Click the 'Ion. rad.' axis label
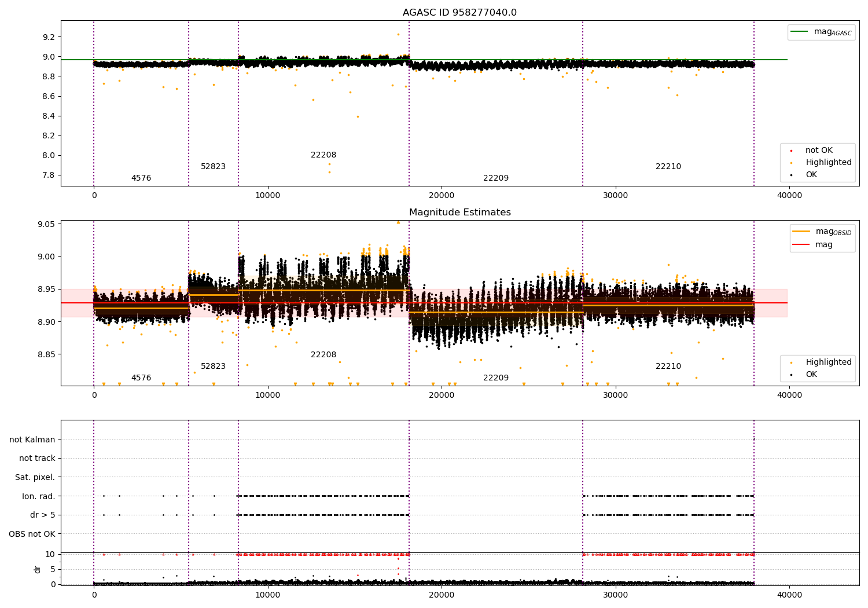Screen dimensions: 868x608 pos(39,496)
